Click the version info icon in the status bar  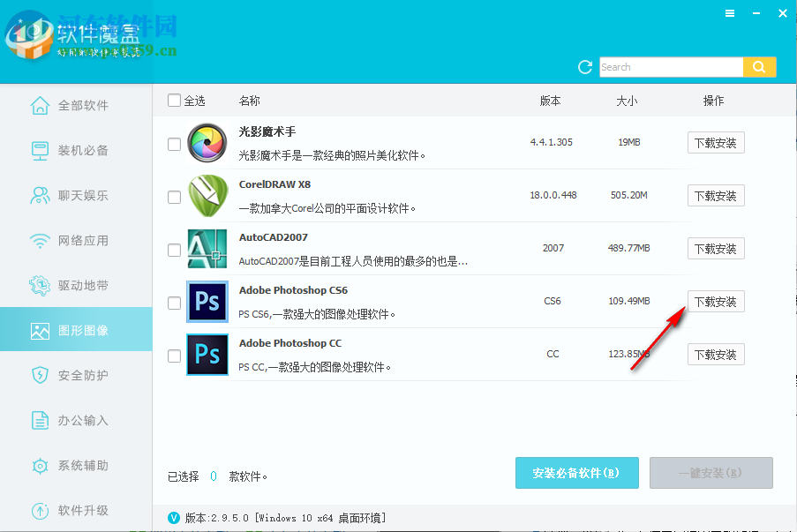click(x=174, y=518)
